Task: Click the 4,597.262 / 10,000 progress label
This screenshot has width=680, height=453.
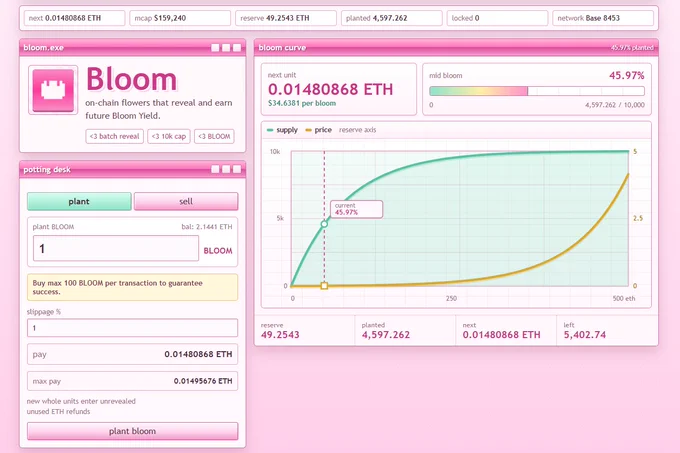Action: tap(615, 105)
